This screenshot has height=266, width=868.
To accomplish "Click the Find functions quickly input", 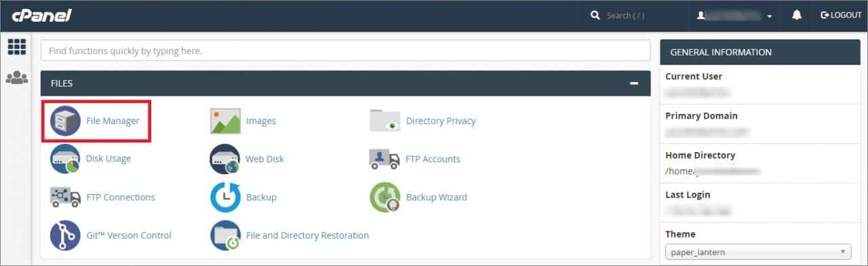I will (x=345, y=51).
